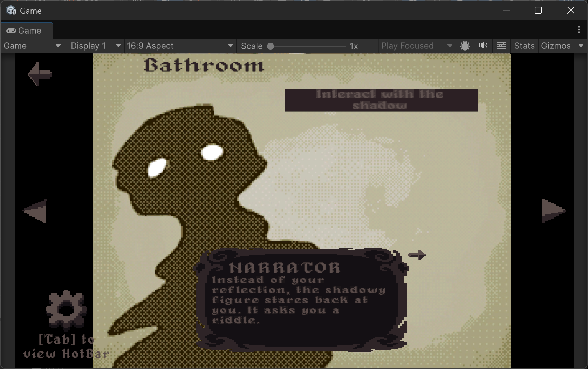This screenshot has width=588, height=369.
Task: Click the Narrator dialogue box
Action: tap(301, 300)
